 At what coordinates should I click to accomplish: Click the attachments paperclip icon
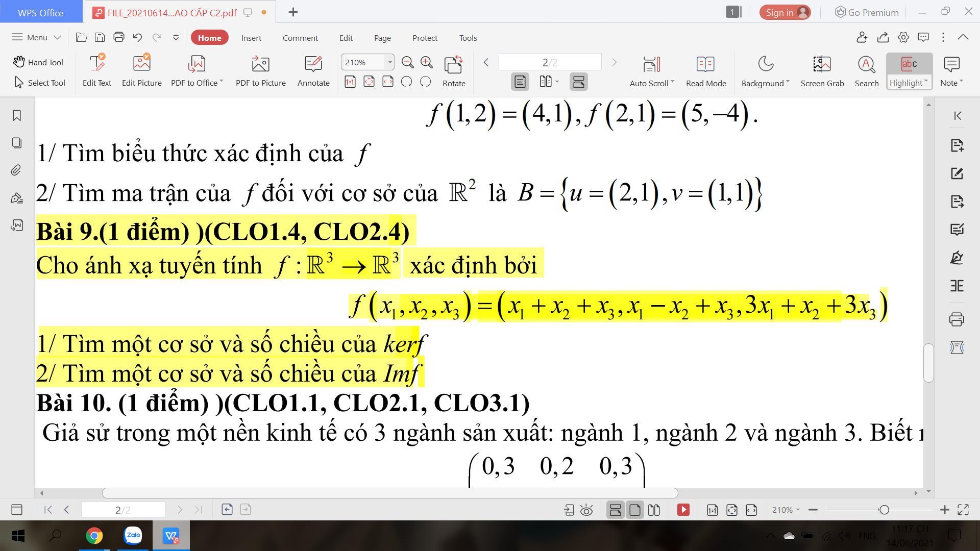coord(16,170)
